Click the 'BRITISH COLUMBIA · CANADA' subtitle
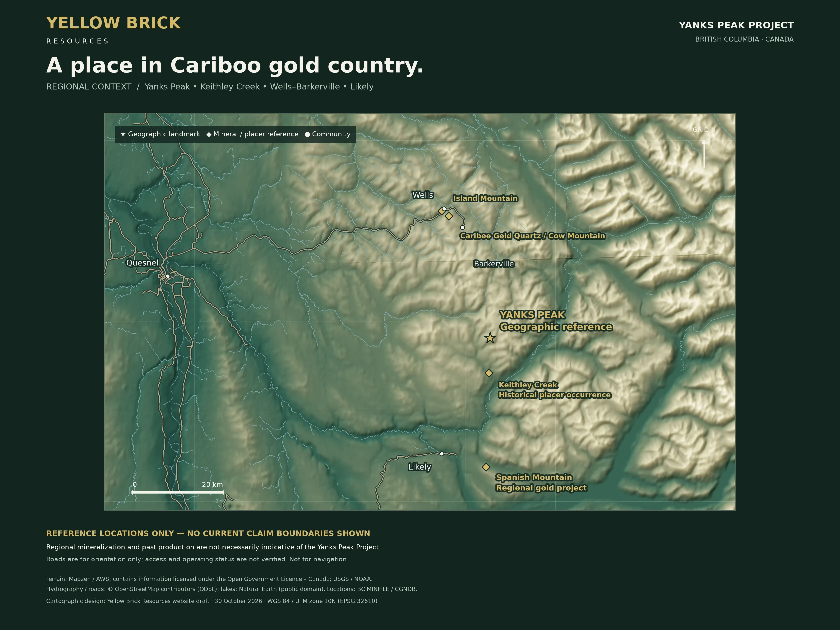The image size is (840, 630). click(x=744, y=39)
